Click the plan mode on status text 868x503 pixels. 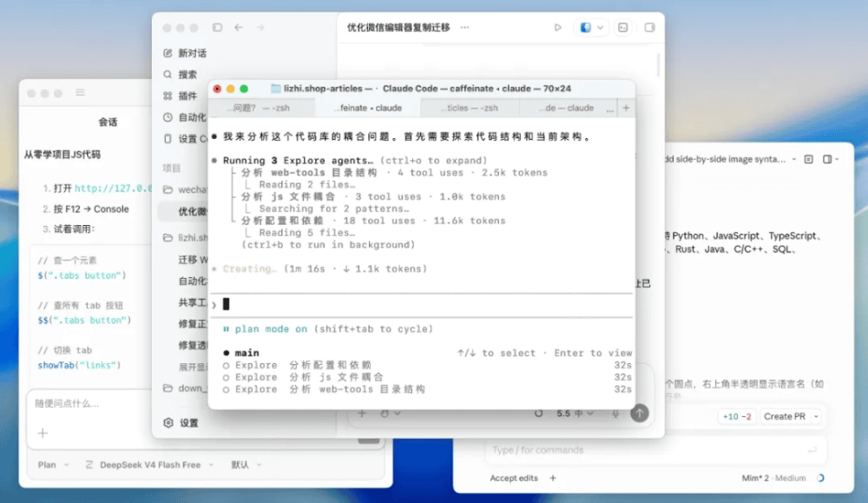click(271, 329)
